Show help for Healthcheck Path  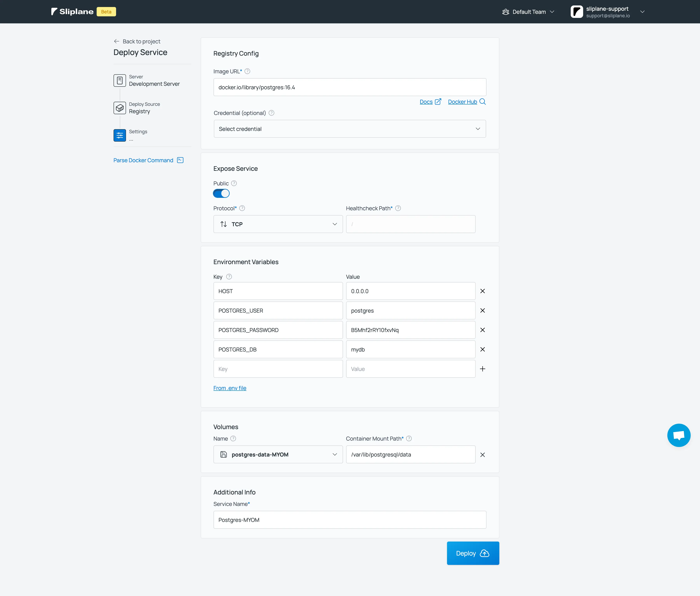398,208
